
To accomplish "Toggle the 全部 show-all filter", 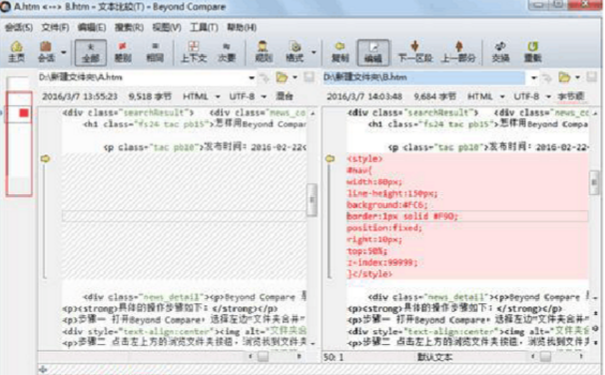I will [91, 52].
